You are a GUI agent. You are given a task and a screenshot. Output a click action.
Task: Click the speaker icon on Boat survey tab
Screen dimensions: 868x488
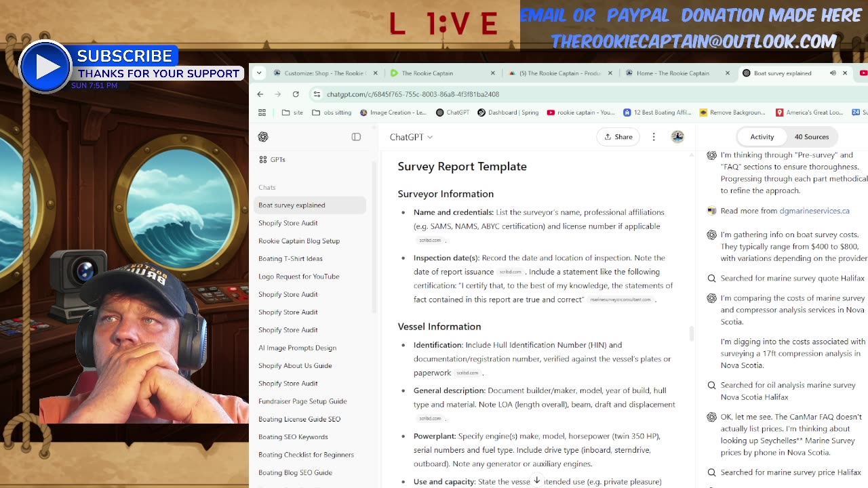[x=833, y=73]
